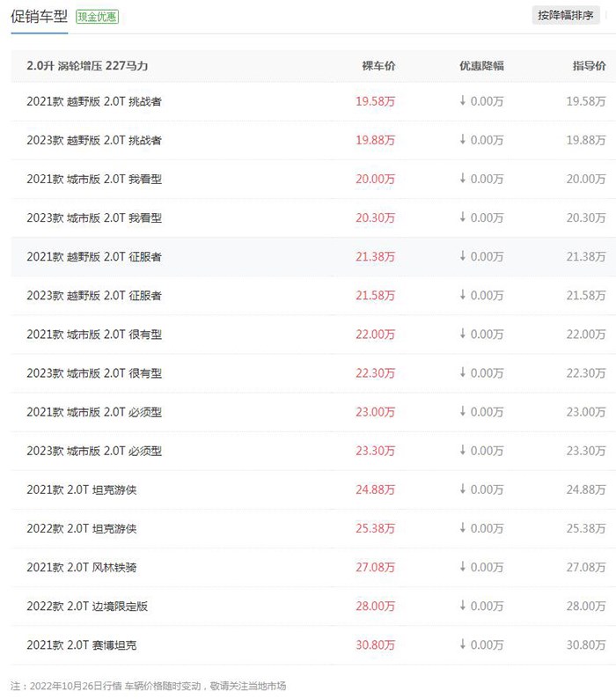This screenshot has height=699, width=616.
Task: Select the 优惠降幅 column header
Action: pyautogui.click(x=481, y=66)
